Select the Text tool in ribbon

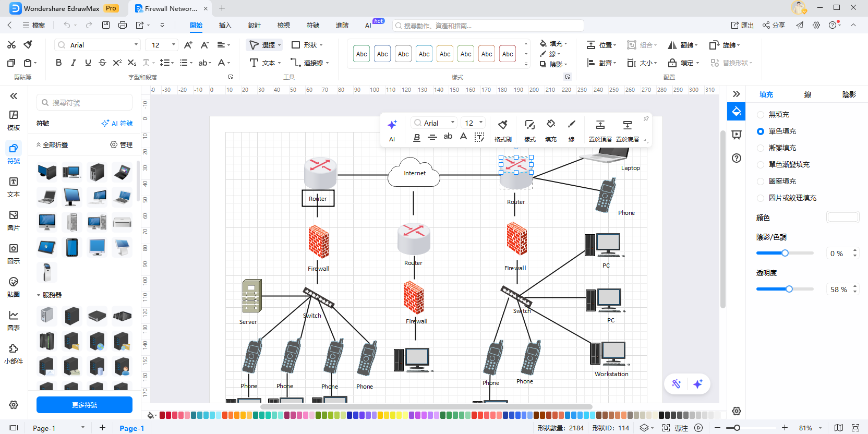tap(265, 63)
